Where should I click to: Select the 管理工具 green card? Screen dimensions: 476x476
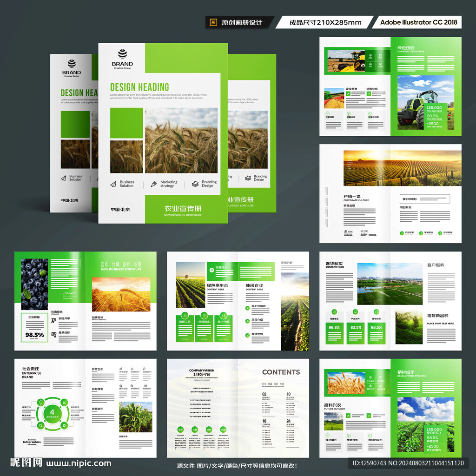(185, 329)
